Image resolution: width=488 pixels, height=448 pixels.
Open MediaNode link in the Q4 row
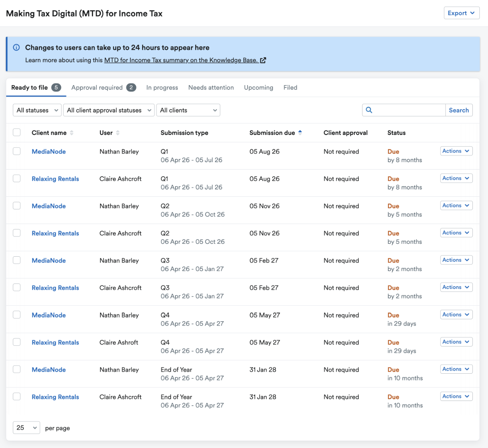(x=49, y=315)
